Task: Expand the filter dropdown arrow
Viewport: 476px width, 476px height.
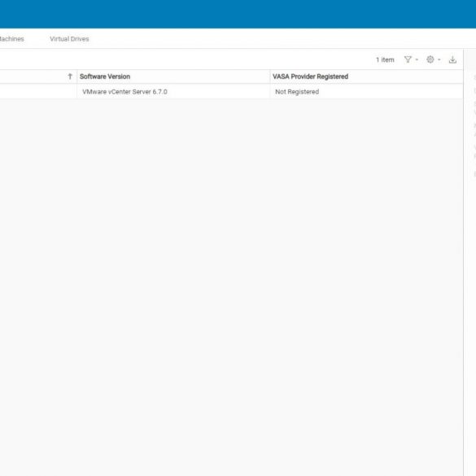Action: click(x=417, y=59)
